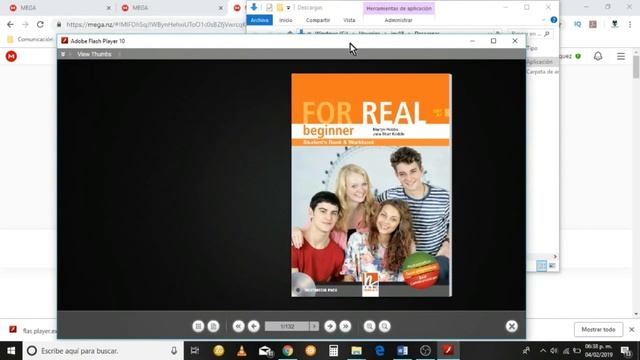Click Mostrar todo in Chrome downloads bar
This screenshot has width=640, height=360.
click(598, 329)
